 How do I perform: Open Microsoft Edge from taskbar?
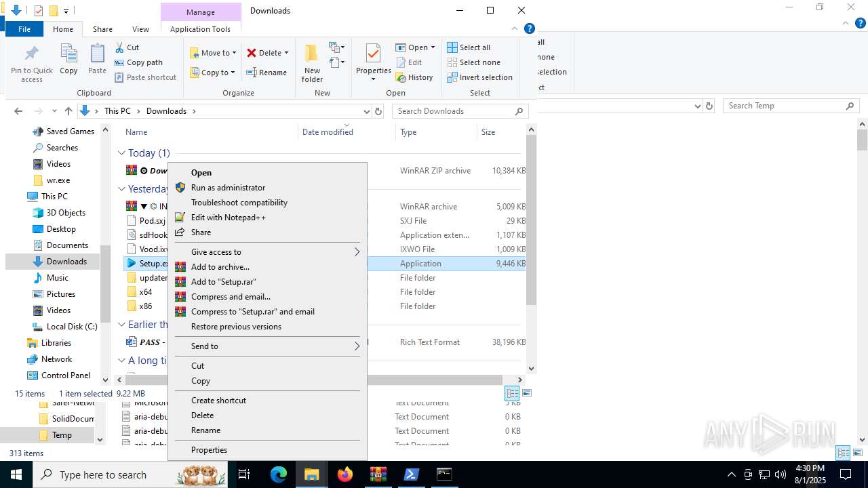coord(279,474)
